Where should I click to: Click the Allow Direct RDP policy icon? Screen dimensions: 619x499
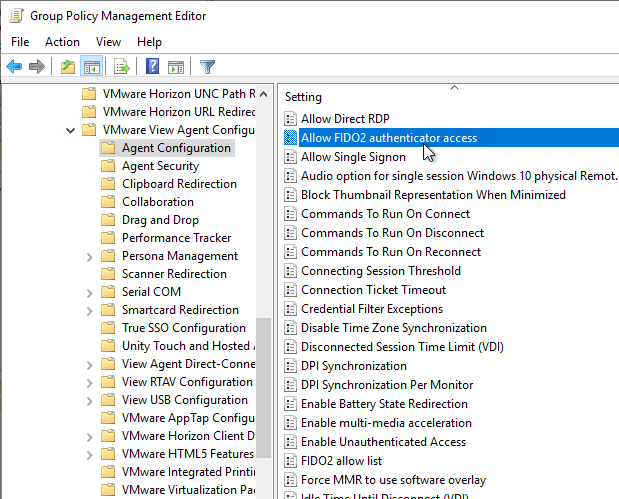click(291, 119)
